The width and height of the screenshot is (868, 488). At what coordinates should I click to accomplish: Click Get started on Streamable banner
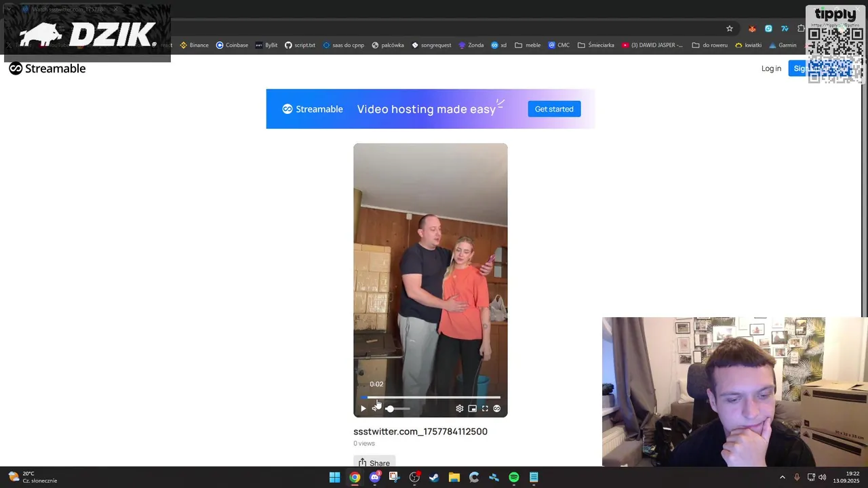[x=554, y=109]
